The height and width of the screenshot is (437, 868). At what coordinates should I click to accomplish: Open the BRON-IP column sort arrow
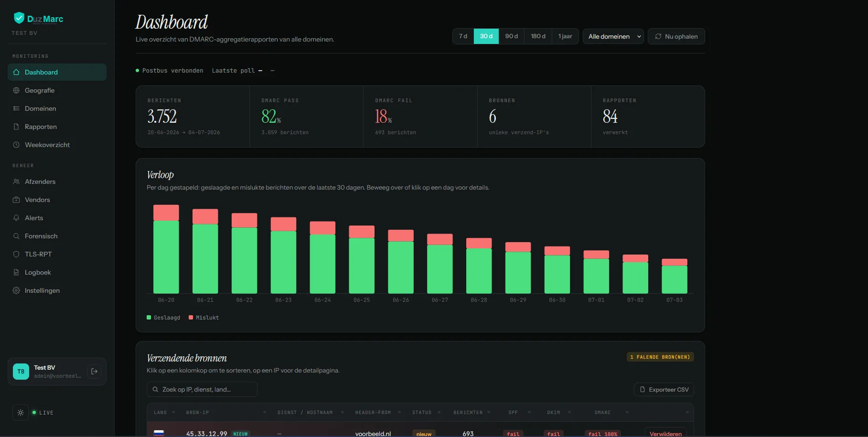click(x=265, y=413)
